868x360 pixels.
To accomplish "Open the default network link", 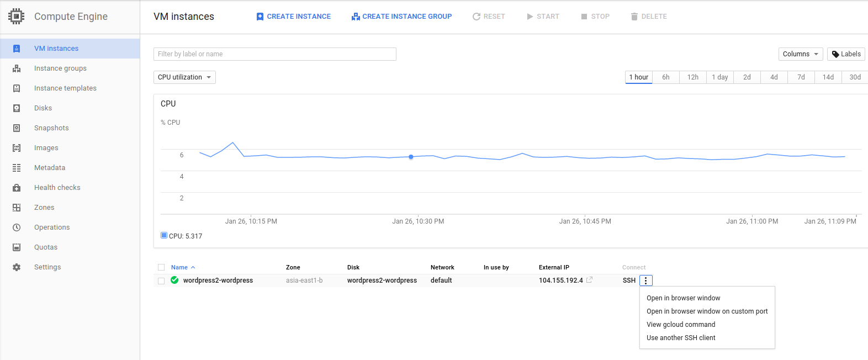I will (x=441, y=280).
